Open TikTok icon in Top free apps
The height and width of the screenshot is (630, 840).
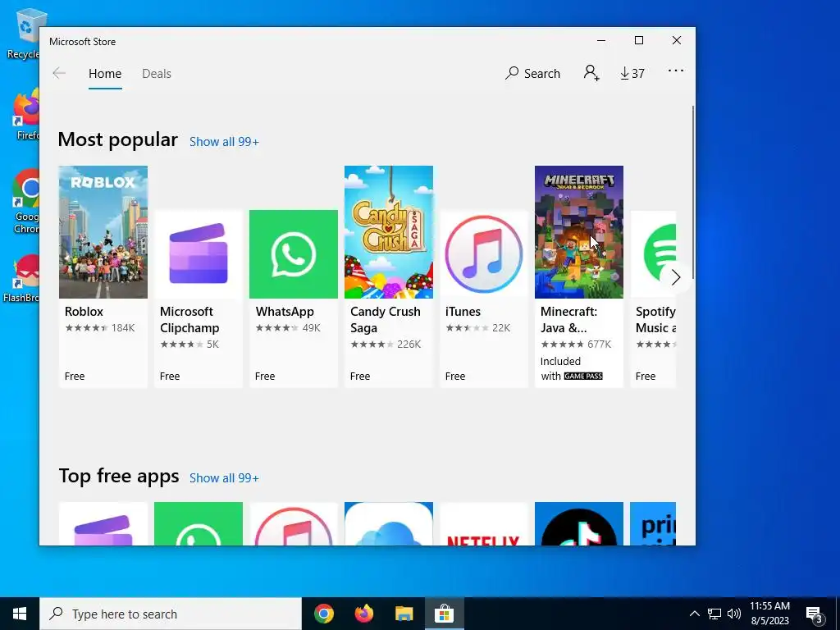pos(579,523)
